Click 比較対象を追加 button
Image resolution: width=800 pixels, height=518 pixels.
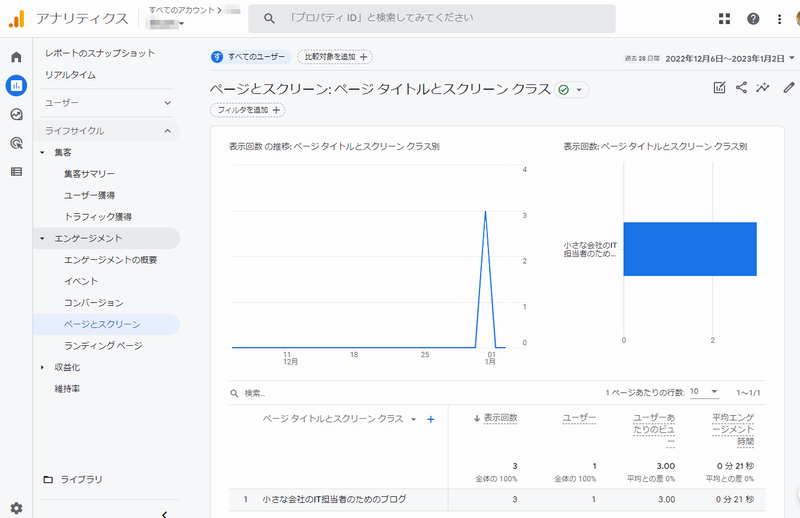[335, 57]
